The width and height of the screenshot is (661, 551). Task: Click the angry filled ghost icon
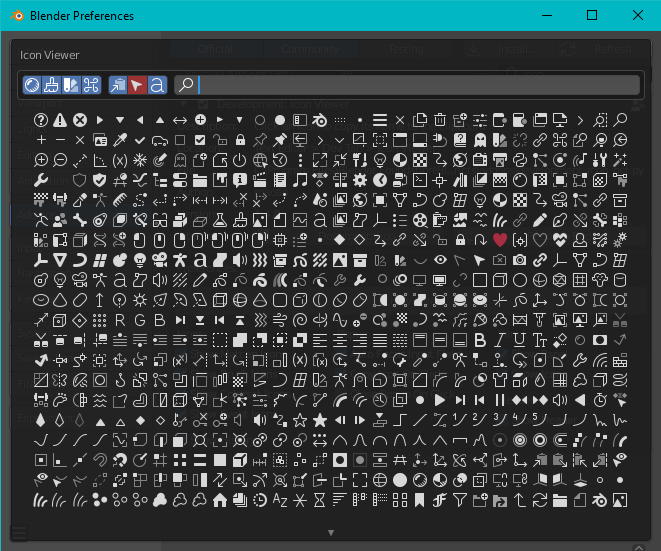point(480,140)
